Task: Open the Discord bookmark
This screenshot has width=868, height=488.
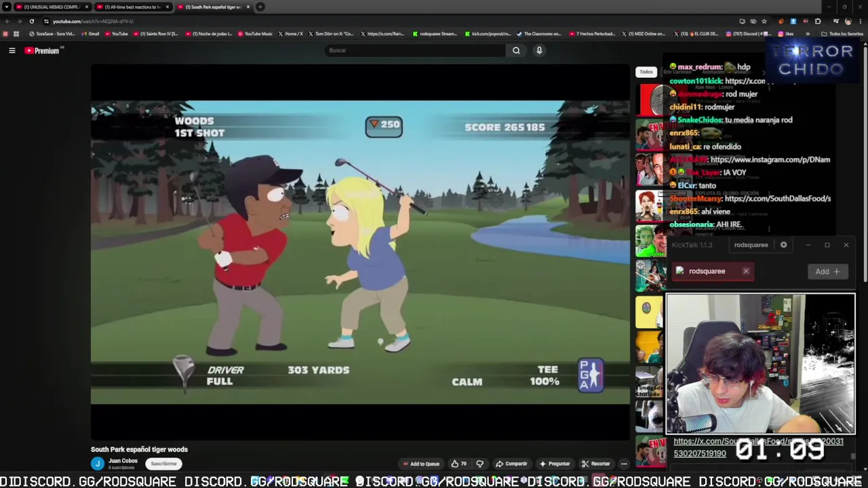Action: click(750, 34)
